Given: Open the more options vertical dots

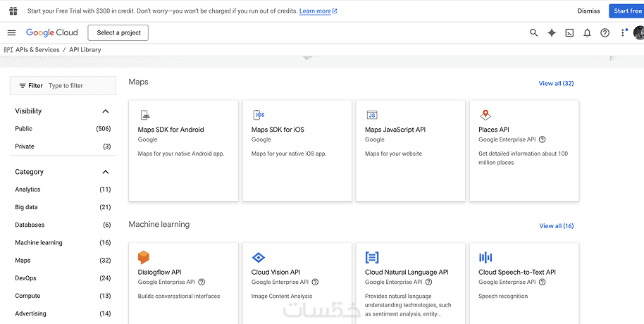Looking at the screenshot, I should [x=623, y=33].
